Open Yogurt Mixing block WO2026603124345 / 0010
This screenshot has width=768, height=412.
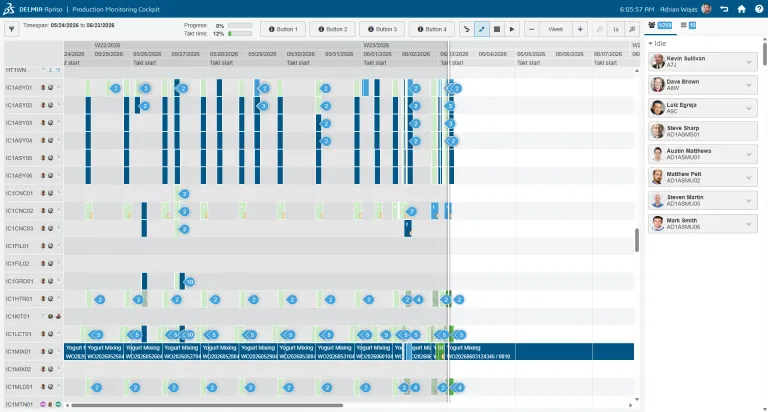pyautogui.click(x=541, y=352)
